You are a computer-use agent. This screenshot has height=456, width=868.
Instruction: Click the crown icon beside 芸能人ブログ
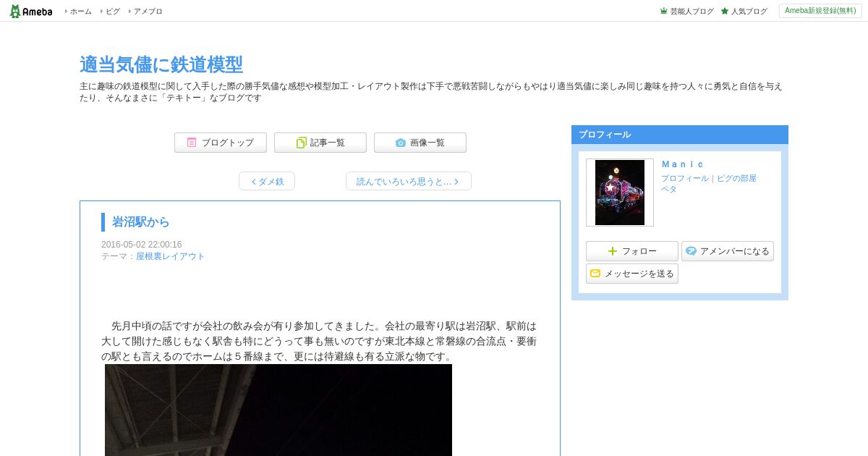pyautogui.click(x=664, y=12)
